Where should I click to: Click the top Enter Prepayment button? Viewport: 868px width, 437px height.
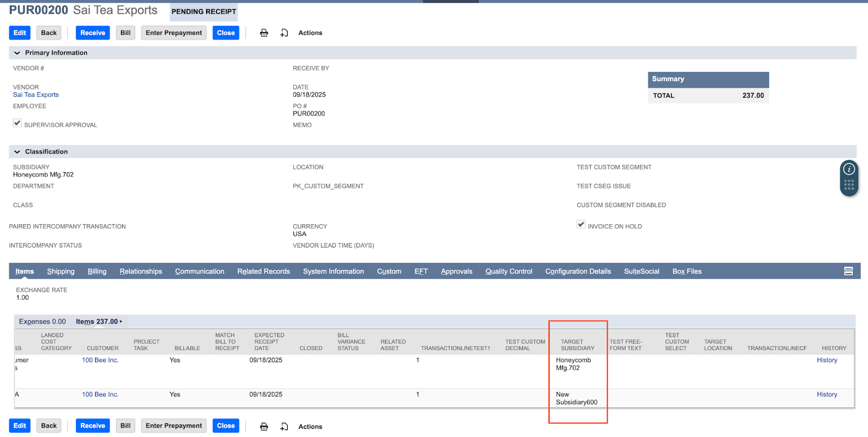[x=174, y=33]
